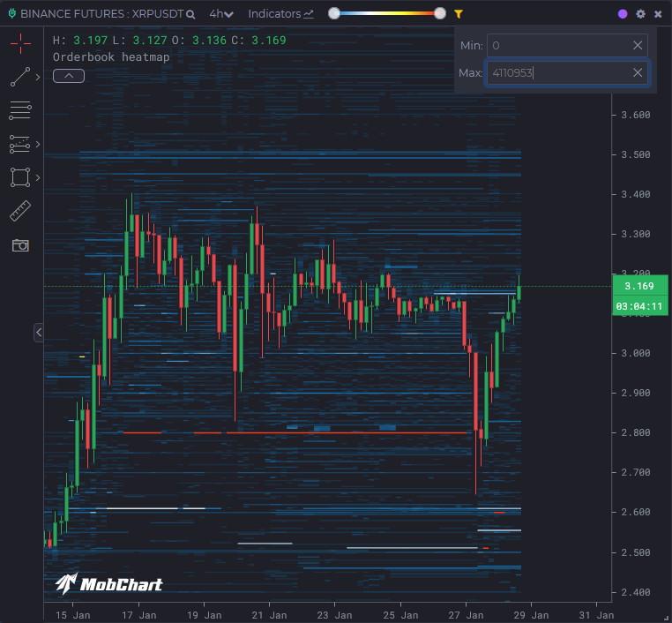Click the 2.800 price axis label

tap(636, 432)
